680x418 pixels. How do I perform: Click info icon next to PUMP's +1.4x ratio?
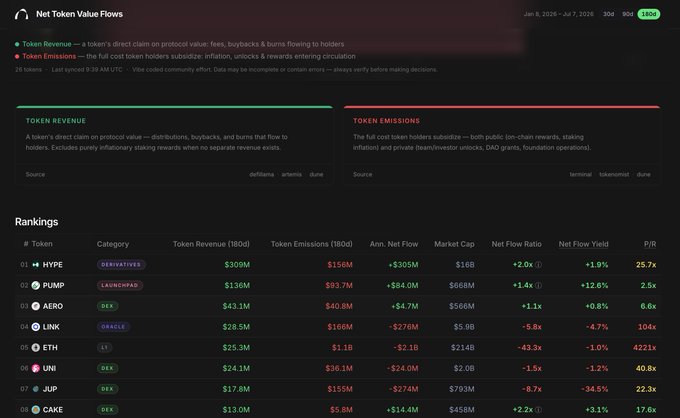[x=538, y=285]
